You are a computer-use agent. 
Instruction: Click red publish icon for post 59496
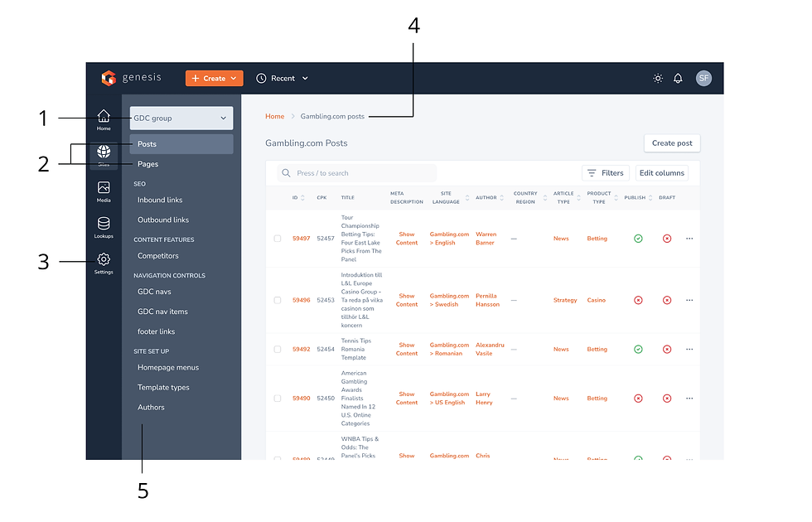638,300
